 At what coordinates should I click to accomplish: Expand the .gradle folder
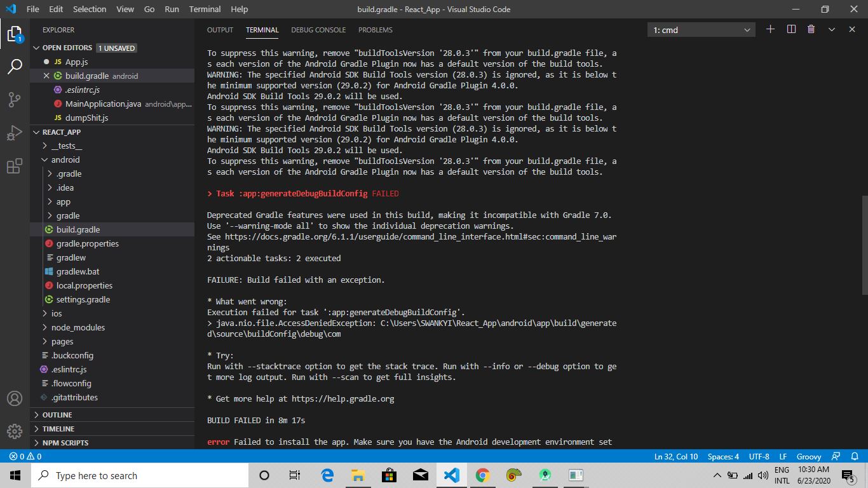click(112, 173)
